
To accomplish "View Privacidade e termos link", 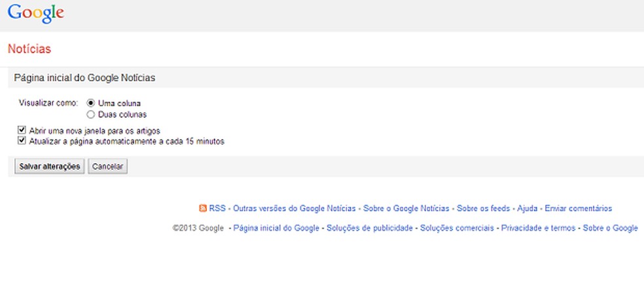I will [538, 228].
